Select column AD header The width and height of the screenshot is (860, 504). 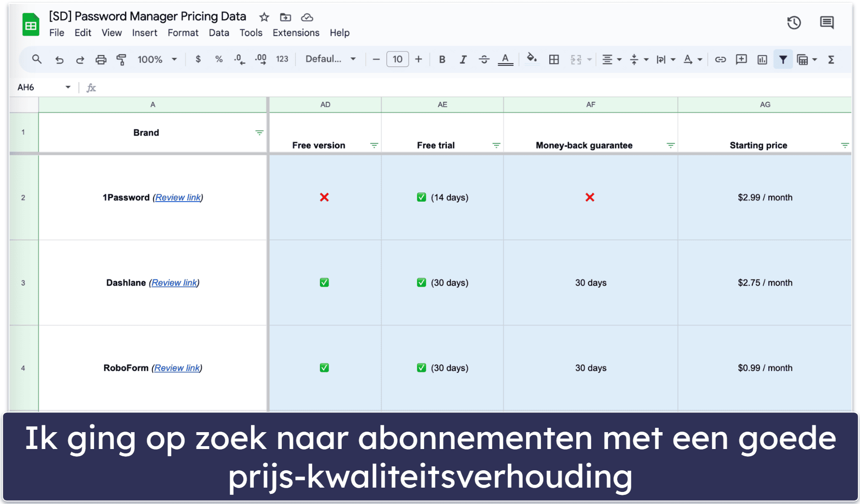click(325, 105)
